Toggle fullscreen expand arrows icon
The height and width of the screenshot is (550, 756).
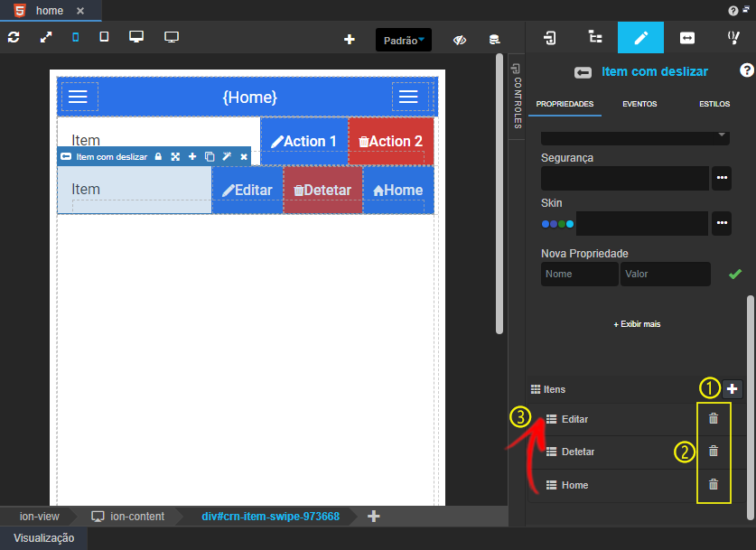[x=46, y=37]
